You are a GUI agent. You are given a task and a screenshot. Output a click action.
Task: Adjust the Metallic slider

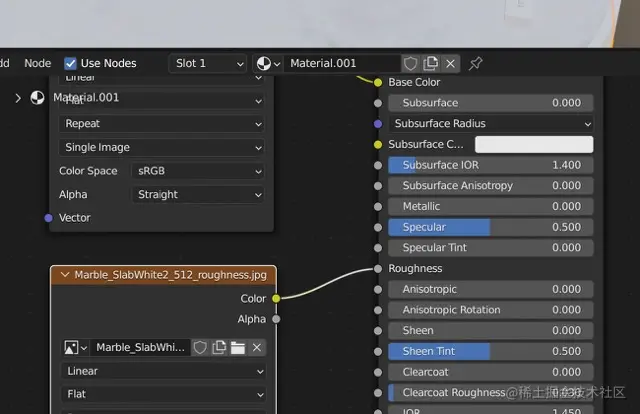pos(491,207)
